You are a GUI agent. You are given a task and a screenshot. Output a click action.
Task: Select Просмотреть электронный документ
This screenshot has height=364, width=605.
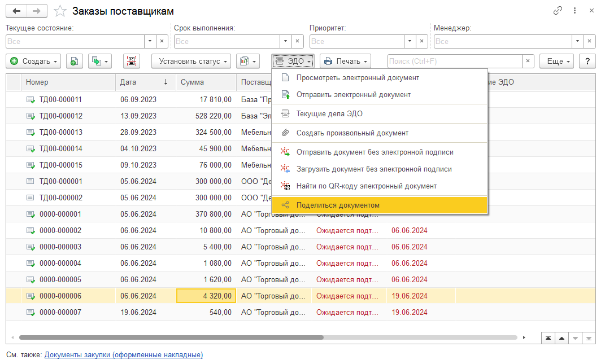click(x=379, y=77)
